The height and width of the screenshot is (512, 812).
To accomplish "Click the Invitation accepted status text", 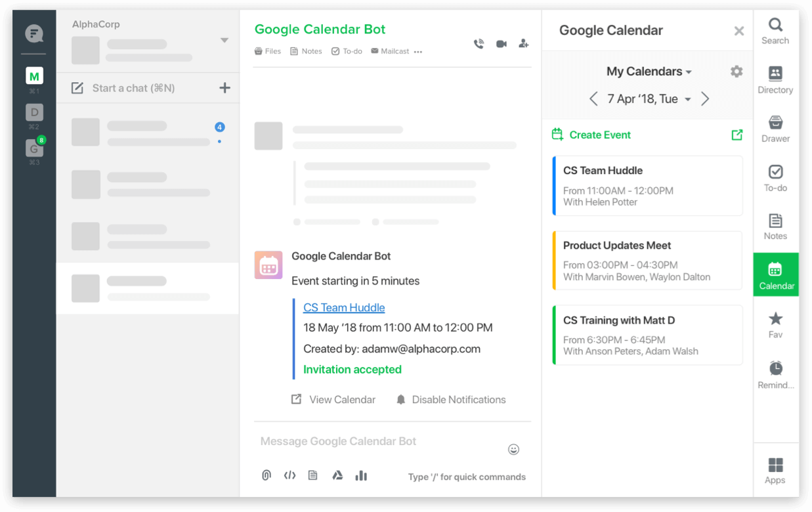I will click(x=353, y=370).
